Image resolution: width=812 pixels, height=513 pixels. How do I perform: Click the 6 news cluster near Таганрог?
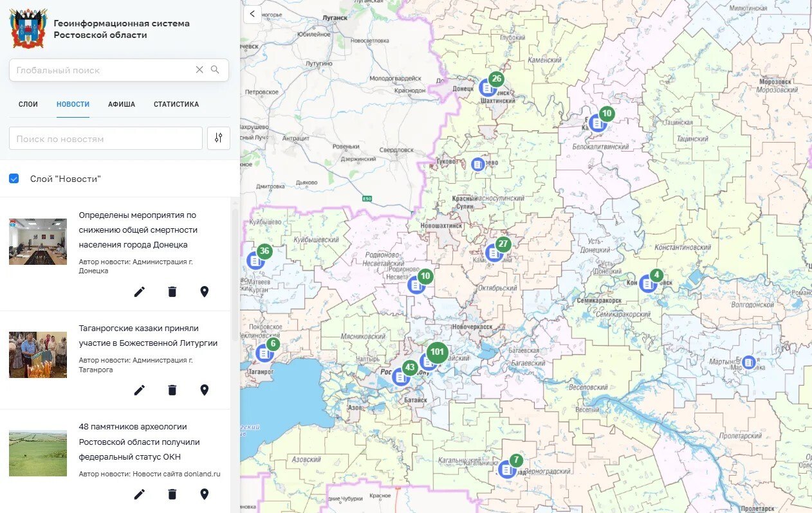[273, 344]
